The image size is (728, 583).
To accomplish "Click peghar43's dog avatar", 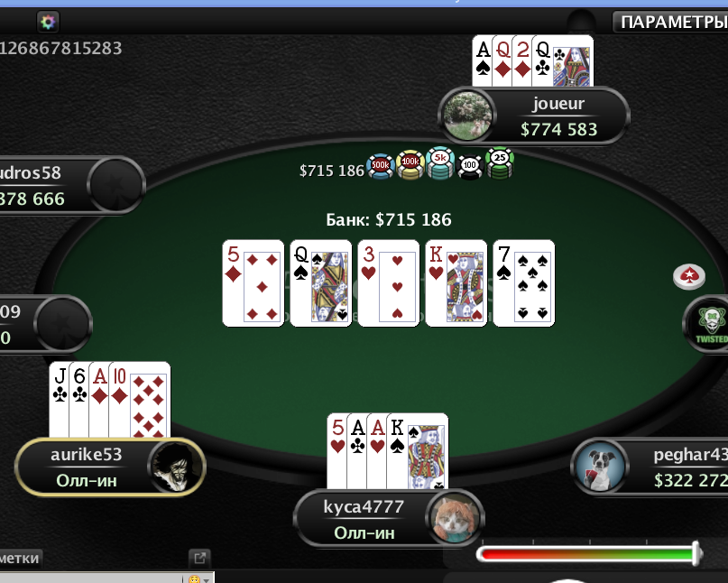I will (600, 466).
